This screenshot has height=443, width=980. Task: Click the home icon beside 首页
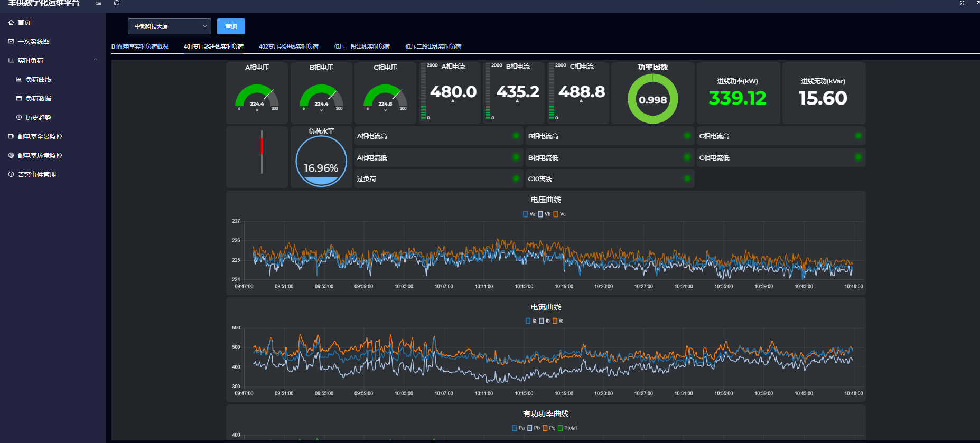click(x=11, y=22)
